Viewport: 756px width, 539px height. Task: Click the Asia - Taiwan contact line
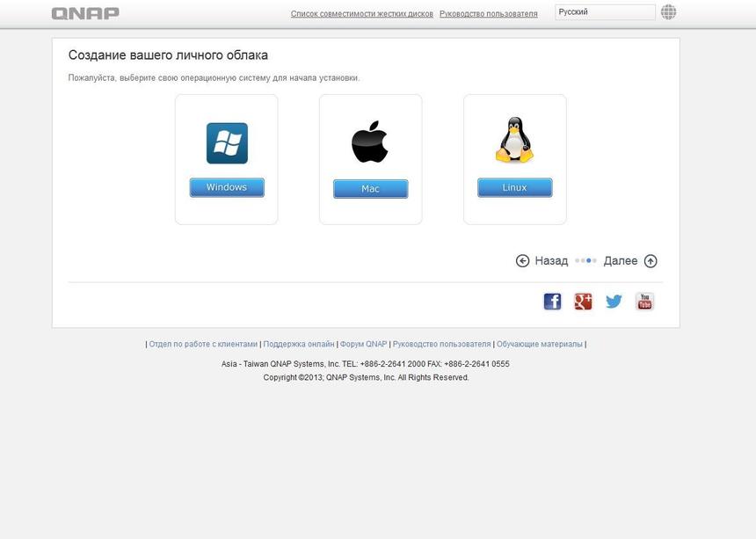tap(365, 364)
